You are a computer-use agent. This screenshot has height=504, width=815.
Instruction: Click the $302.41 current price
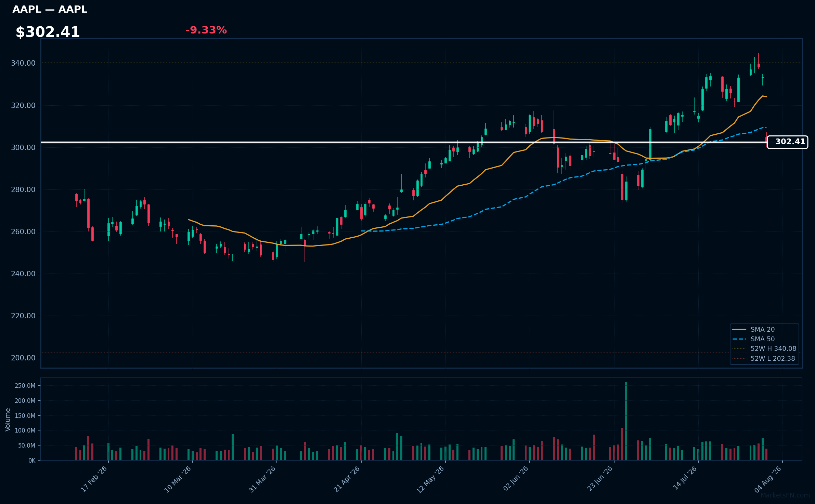pyautogui.click(x=48, y=32)
